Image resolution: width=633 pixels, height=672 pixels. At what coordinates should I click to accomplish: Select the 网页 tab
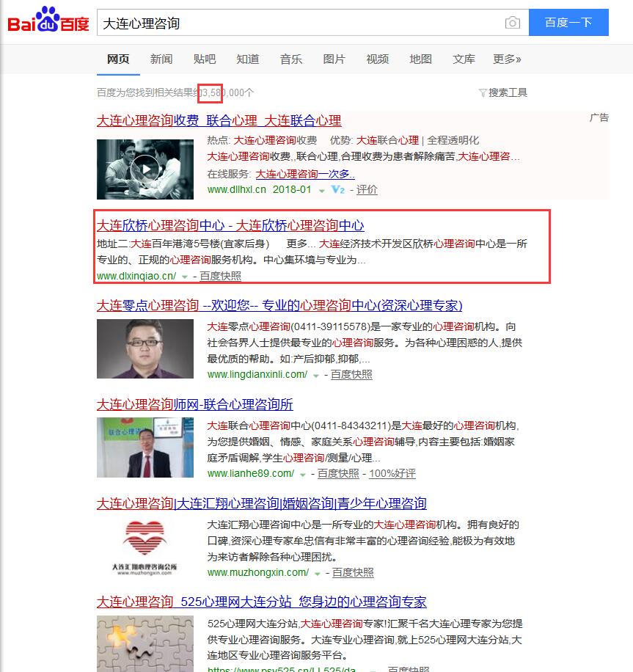pos(118,59)
